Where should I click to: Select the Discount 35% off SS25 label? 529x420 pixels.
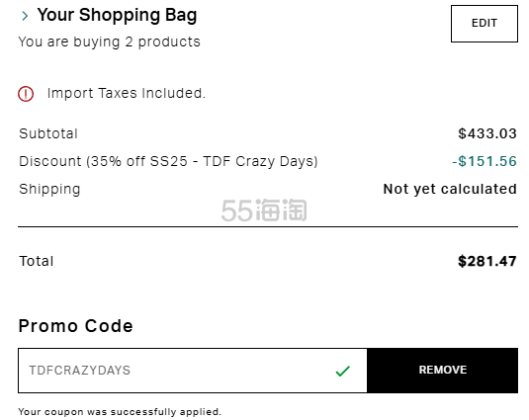[x=168, y=161]
